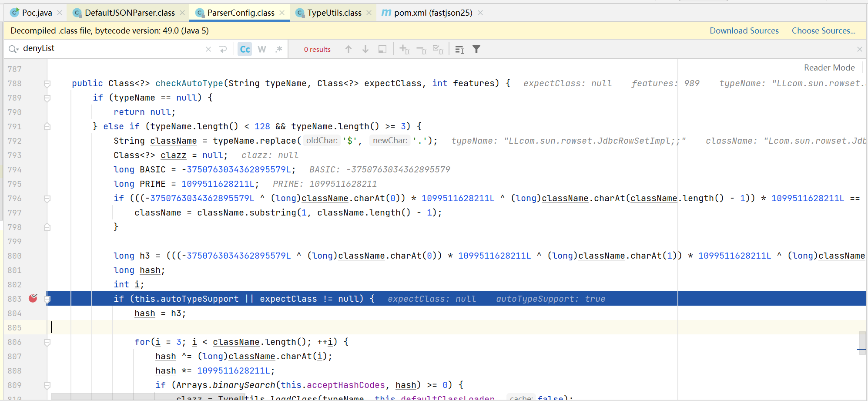868x401 pixels.
Task: Click the breakpoint on line 803
Action: (33, 298)
